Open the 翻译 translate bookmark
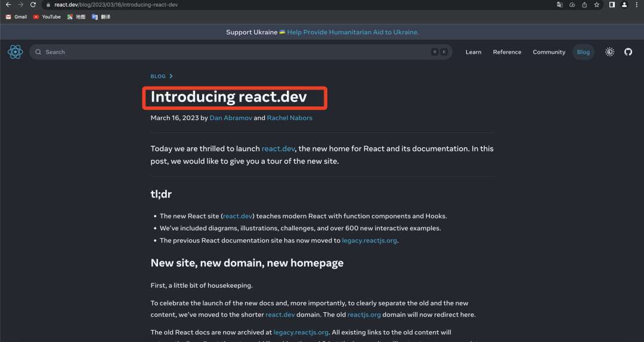This screenshot has height=342, width=644. click(x=101, y=17)
